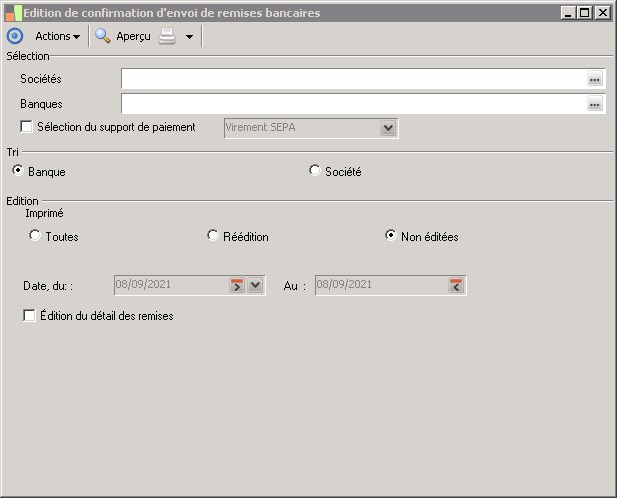Click calendar back icon in Au field
The width and height of the screenshot is (617, 498).
tap(456, 285)
